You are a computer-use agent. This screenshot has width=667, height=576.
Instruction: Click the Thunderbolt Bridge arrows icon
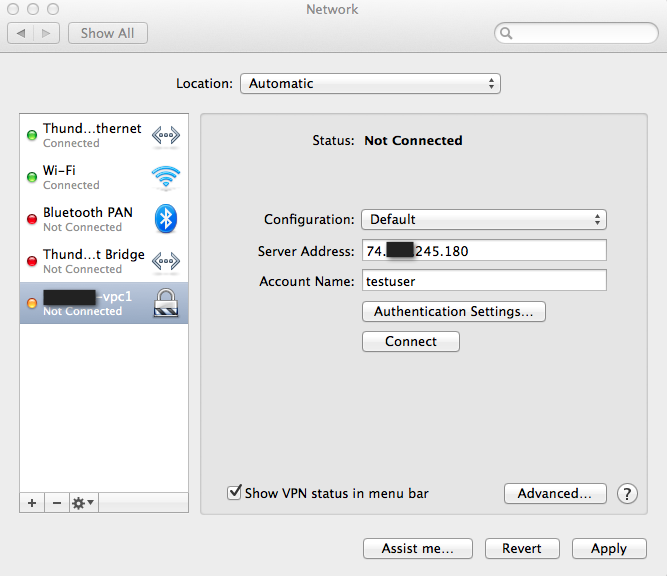pyautogui.click(x=165, y=261)
